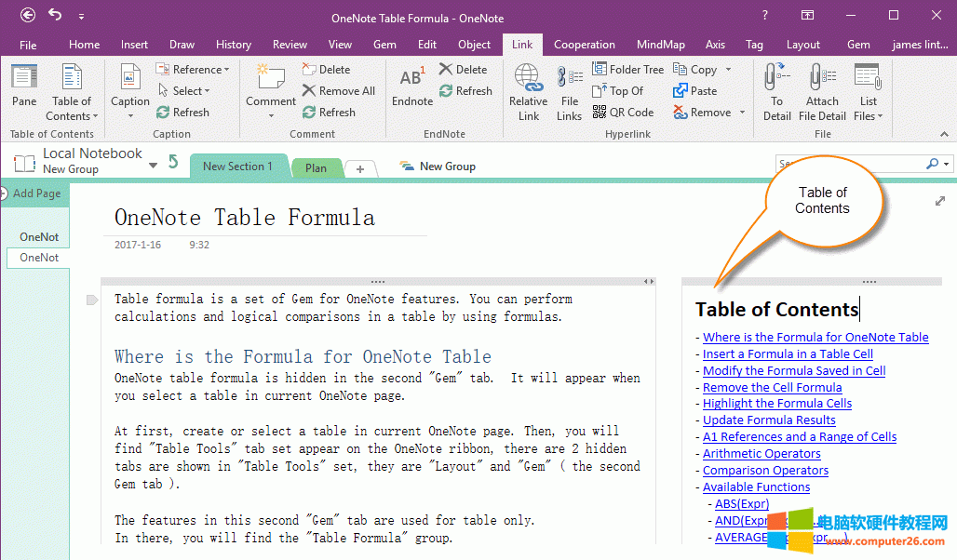Open the Plan section tab
This screenshot has width=957, height=560.
click(316, 168)
